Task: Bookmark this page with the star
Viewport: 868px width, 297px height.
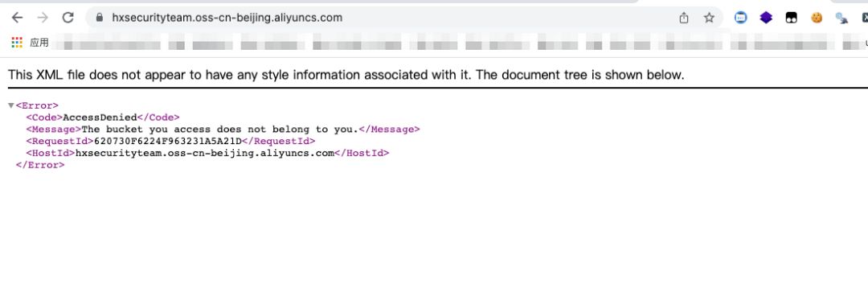Action: pos(709,18)
